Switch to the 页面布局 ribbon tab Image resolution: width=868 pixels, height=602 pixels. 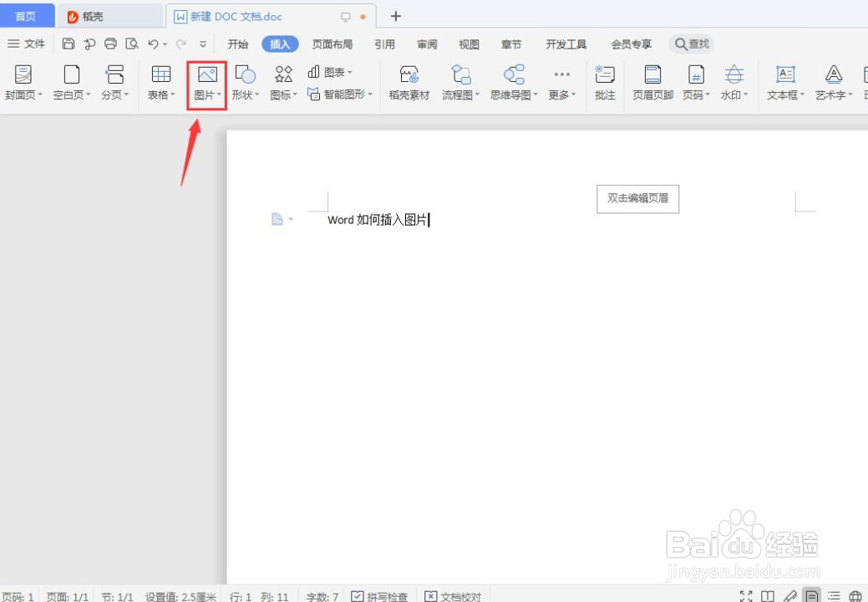pyautogui.click(x=332, y=44)
